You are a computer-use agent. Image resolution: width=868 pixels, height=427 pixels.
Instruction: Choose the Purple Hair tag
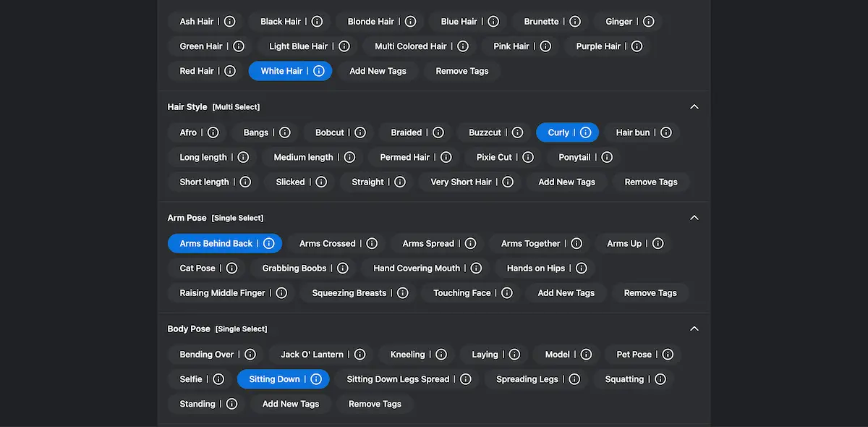(x=598, y=46)
